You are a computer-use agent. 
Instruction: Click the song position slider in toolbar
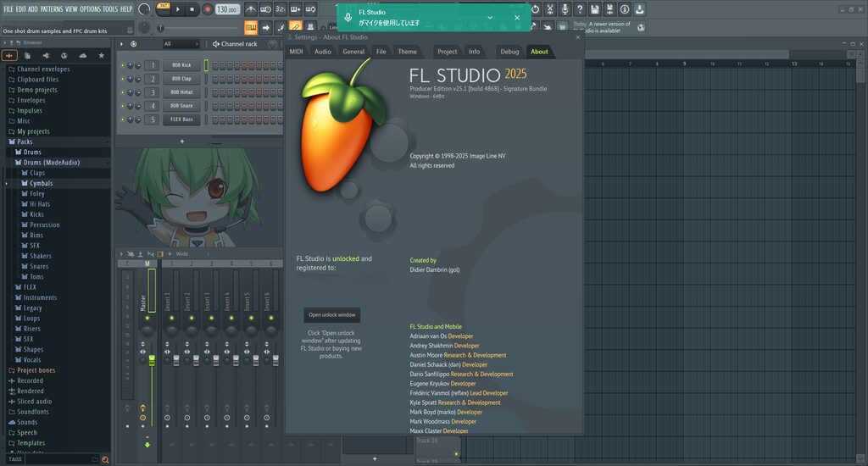pyautogui.click(x=199, y=28)
